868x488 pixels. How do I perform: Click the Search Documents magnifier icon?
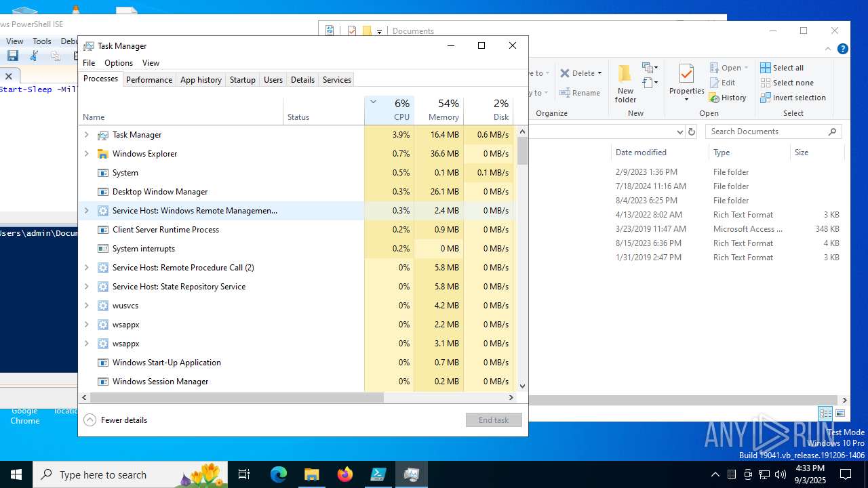pyautogui.click(x=833, y=131)
